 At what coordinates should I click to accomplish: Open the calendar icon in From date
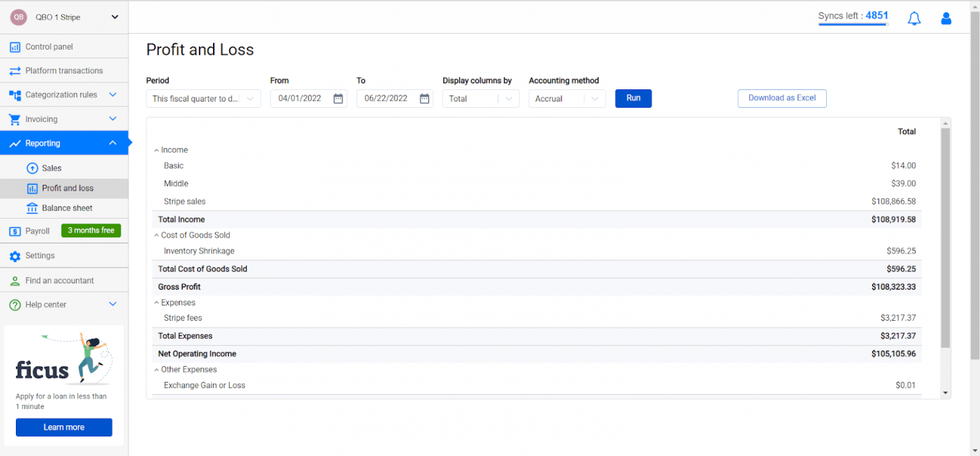(x=338, y=98)
